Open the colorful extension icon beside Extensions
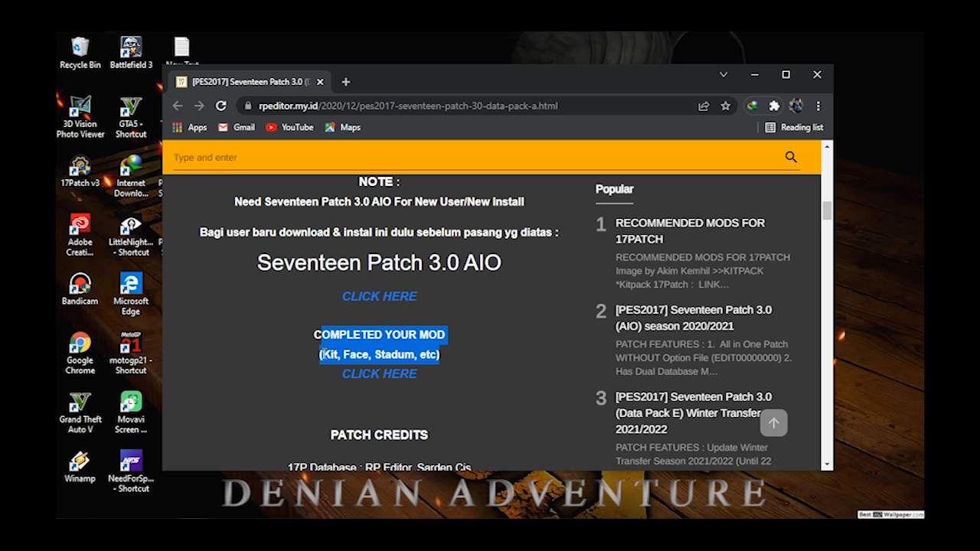 coord(753,106)
